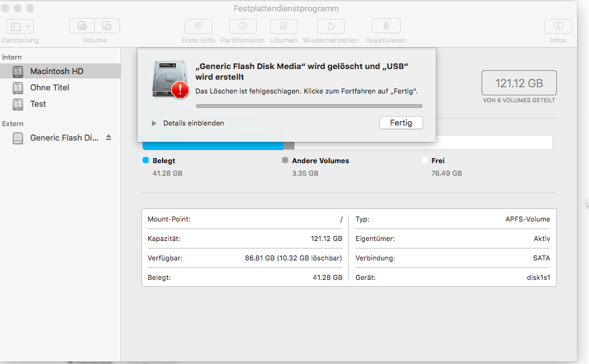The width and height of the screenshot is (589, 364).
Task: Select Generic Flash Disk external drive
Action: [x=60, y=137]
